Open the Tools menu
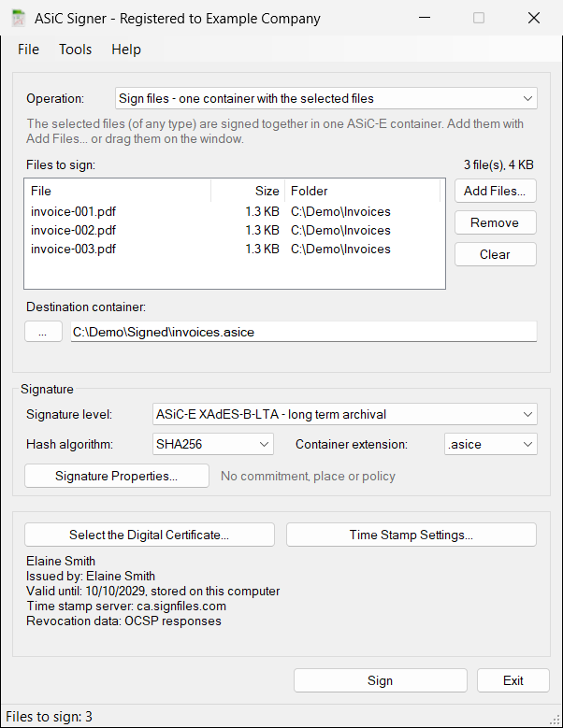 75,50
